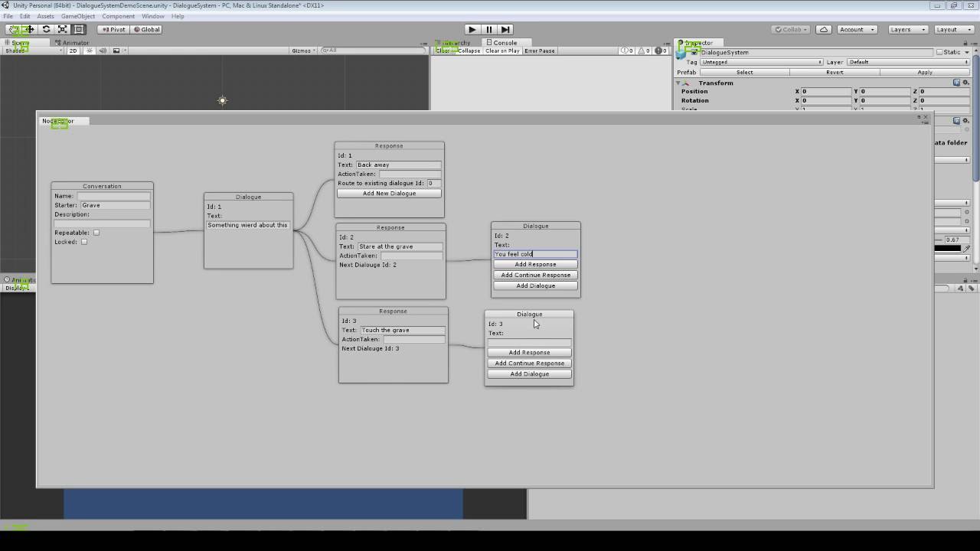Switch to the Console tab

point(505,43)
